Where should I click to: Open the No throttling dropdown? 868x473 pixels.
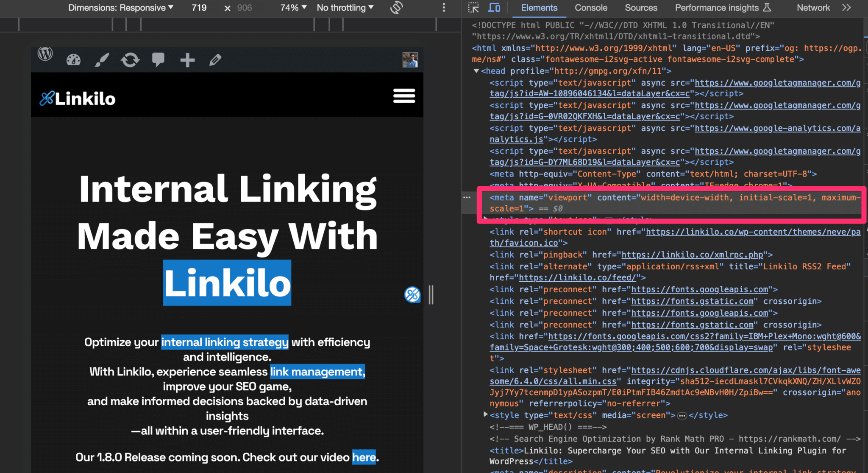coord(345,8)
